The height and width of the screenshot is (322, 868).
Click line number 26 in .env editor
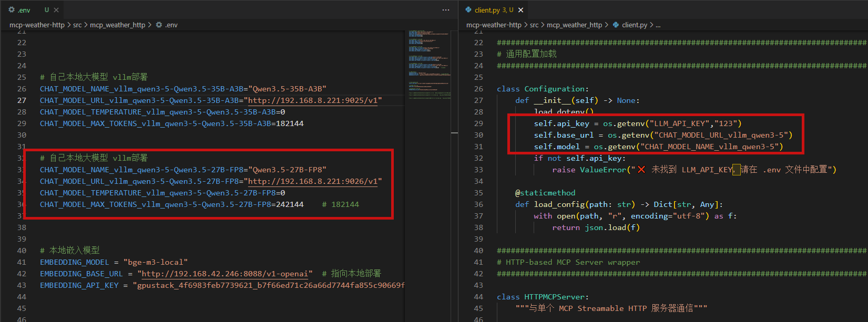point(22,89)
